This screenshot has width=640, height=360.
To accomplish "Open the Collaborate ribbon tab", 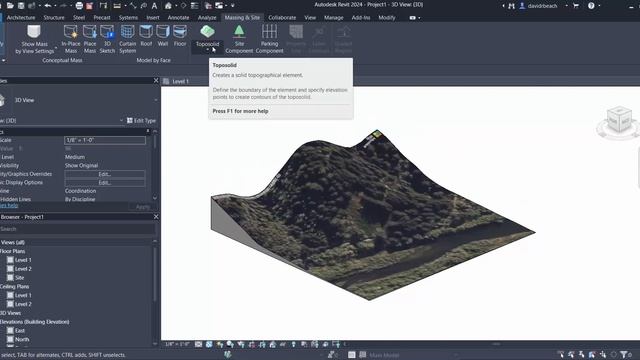I will click(282, 18).
